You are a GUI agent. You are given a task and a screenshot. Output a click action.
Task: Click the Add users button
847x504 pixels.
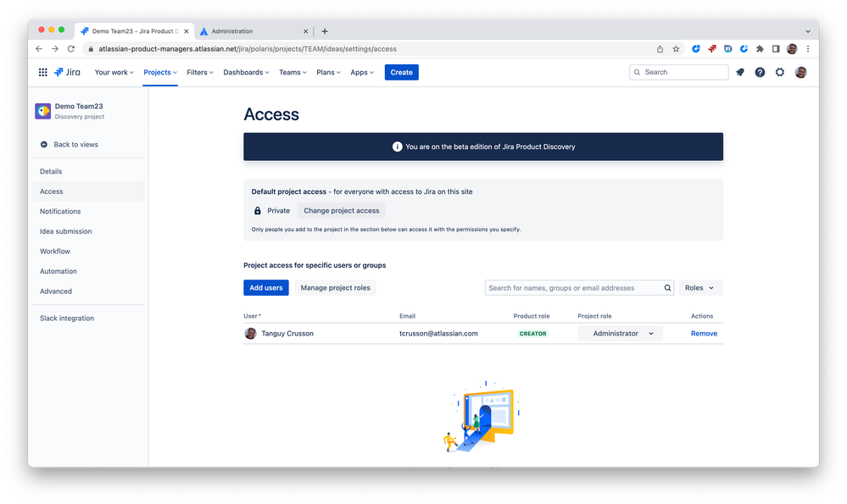[x=265, y=288]
